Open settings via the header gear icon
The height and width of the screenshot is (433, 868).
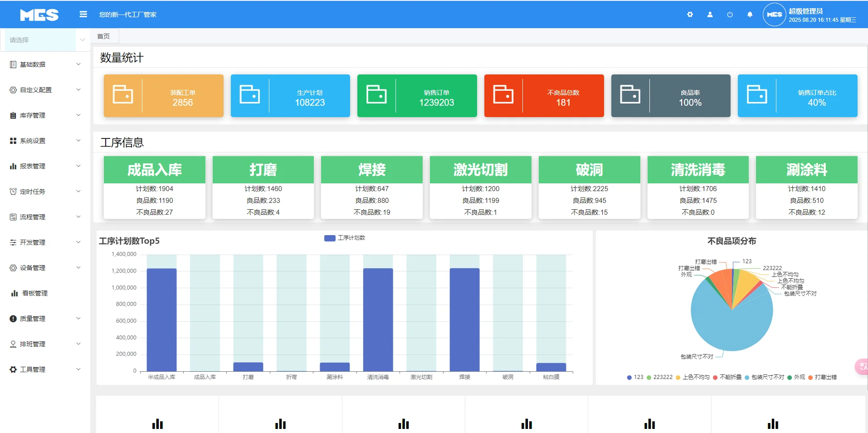[x=690, y=15]
